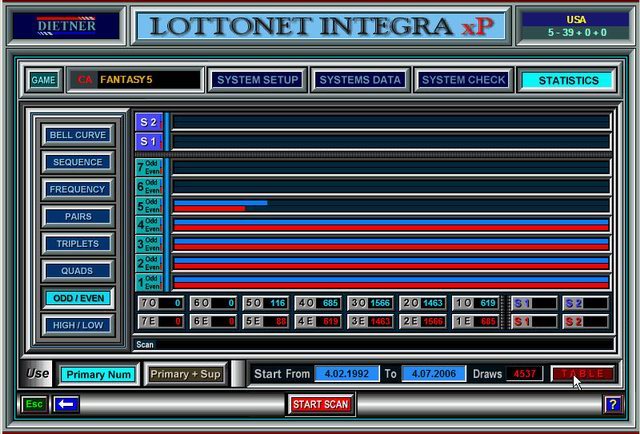Click the Scan progress bar

click(372, 344)
